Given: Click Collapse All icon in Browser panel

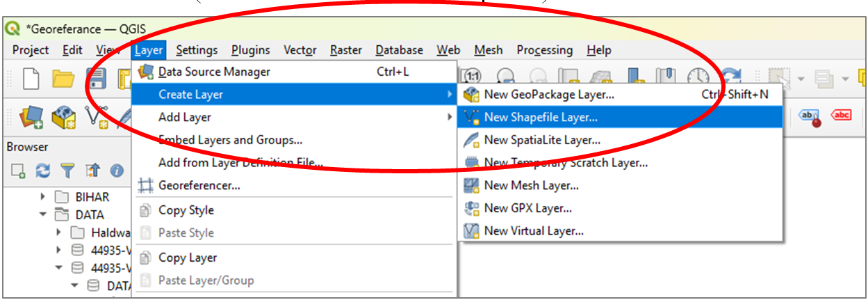Looking at the screenshot, I should pyautogui.click(x=91, y=170).
